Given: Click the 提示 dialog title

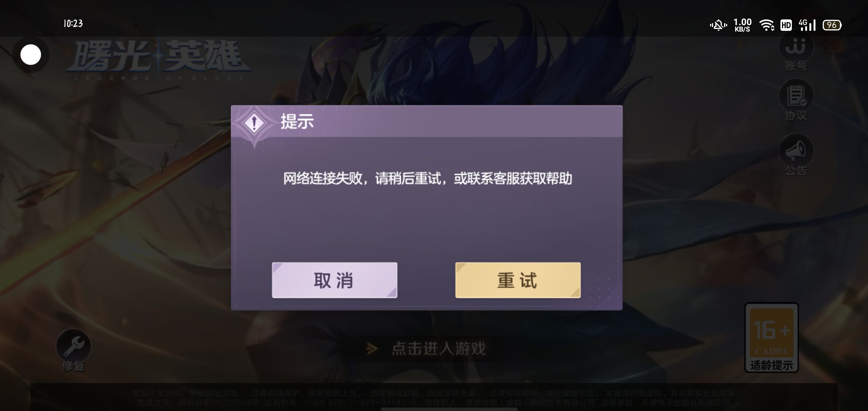Looking at the screenshot, I should coord(297,122).
